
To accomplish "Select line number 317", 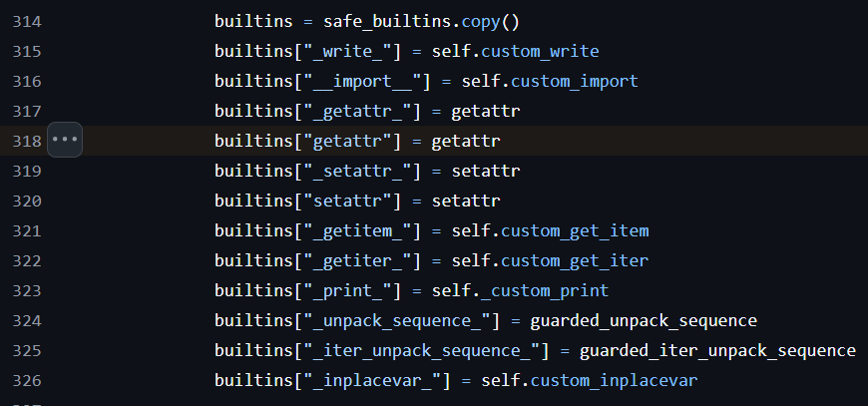I will coord(27,111).
